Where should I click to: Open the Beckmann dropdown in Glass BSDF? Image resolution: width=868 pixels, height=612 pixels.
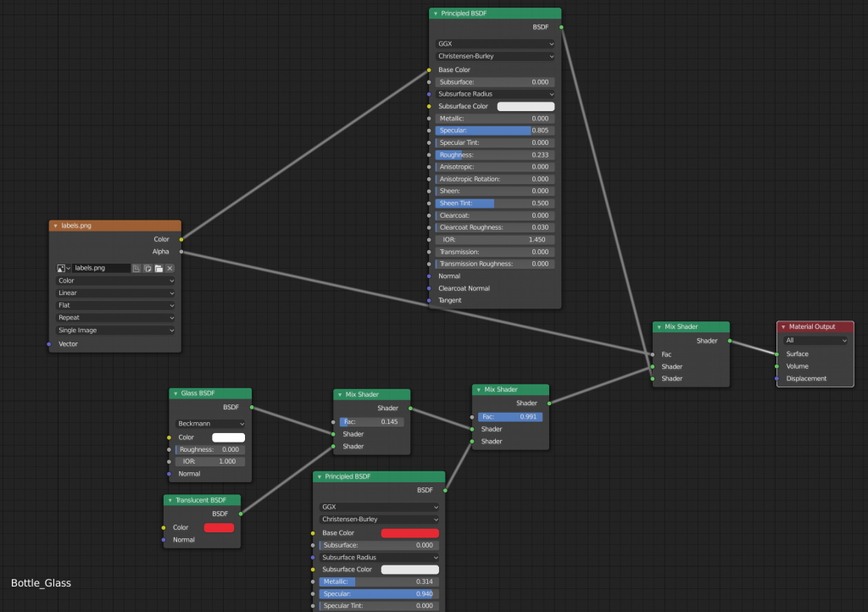coord(210,424)
